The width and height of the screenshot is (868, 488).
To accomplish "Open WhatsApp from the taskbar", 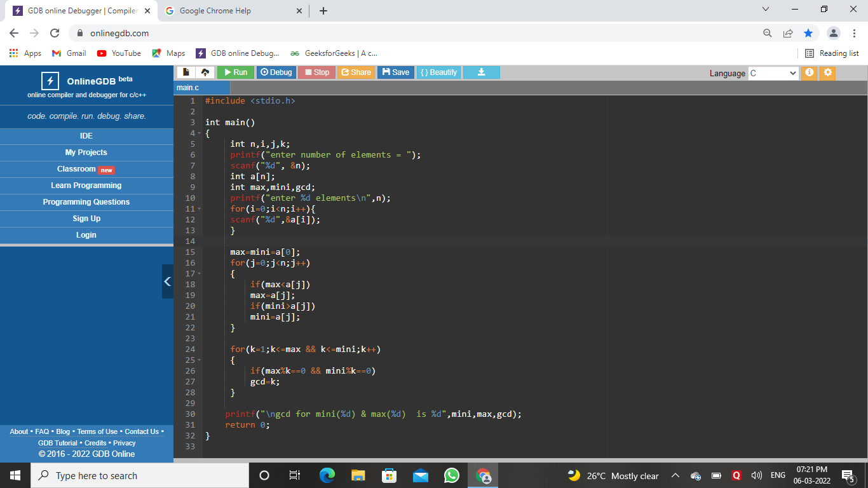I will coord(451,475).
